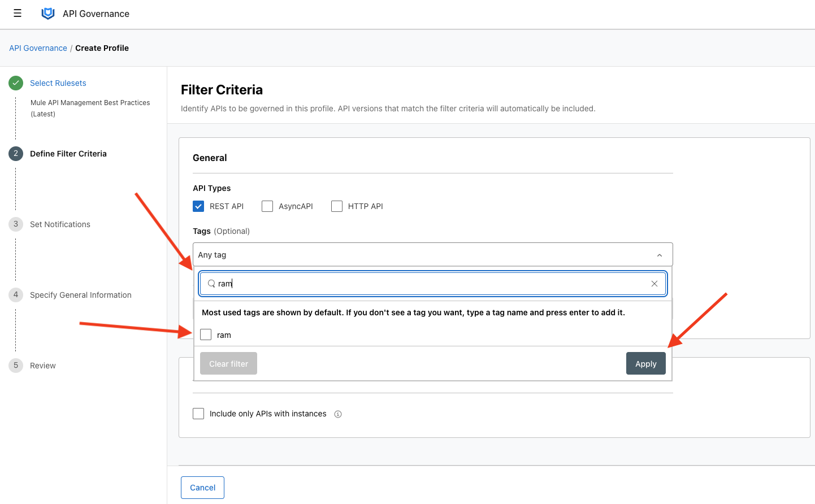The image size is (815, 504).
Task: Click the green checkmark step icon
Action: (x=16, y=83)
